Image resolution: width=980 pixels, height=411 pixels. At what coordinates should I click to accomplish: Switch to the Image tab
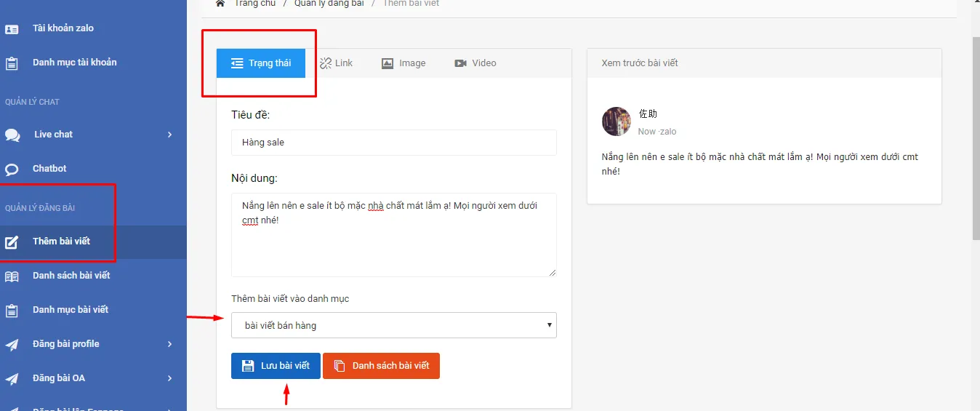[403, 63]
